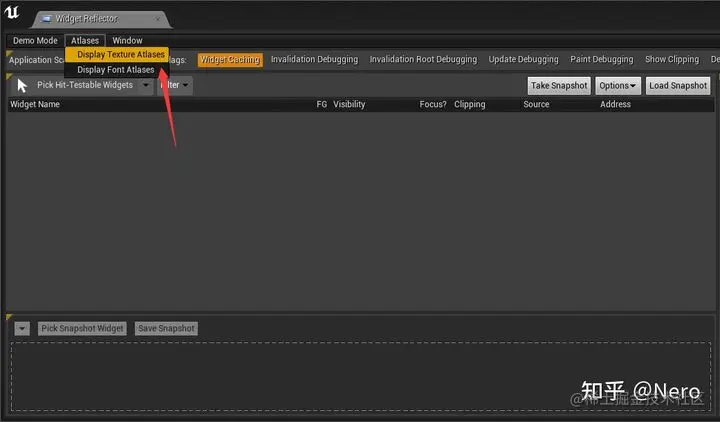The width and height of the screenshot is (720, 422).
Task: Choose Display Font Atlases menu entry
Action: click(x=117, y=70)
